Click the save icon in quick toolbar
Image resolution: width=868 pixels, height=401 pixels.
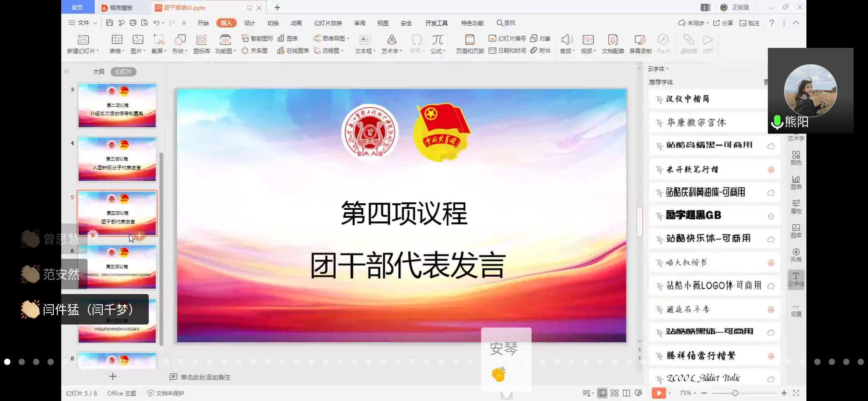pos(109,23)
